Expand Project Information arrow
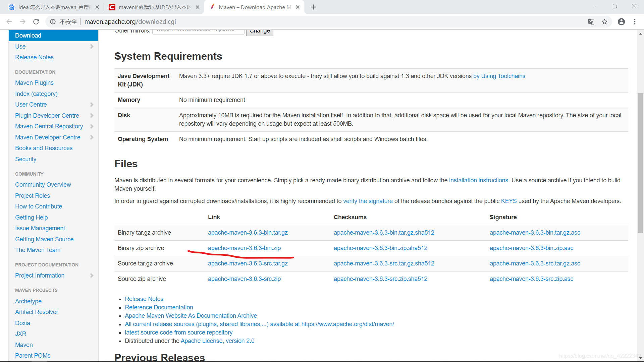This screenshot has width=644, height=362. tap(92, 276)
